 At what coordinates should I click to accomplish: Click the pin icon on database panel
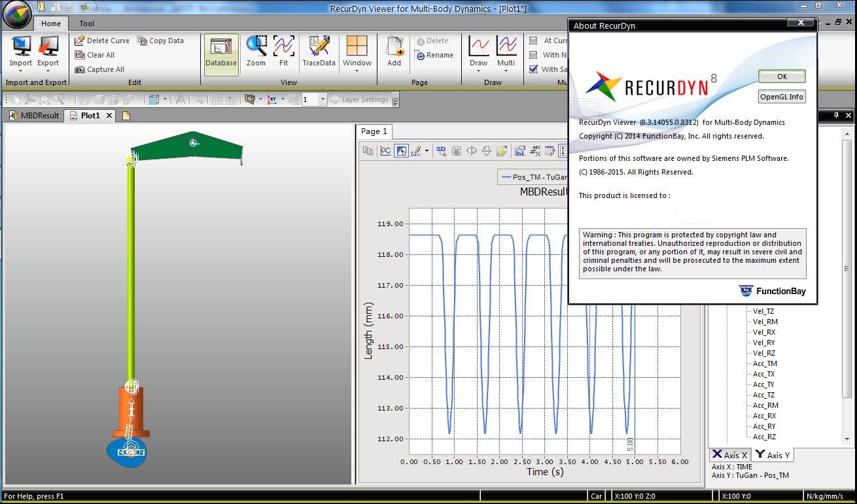tap(836, 115)
